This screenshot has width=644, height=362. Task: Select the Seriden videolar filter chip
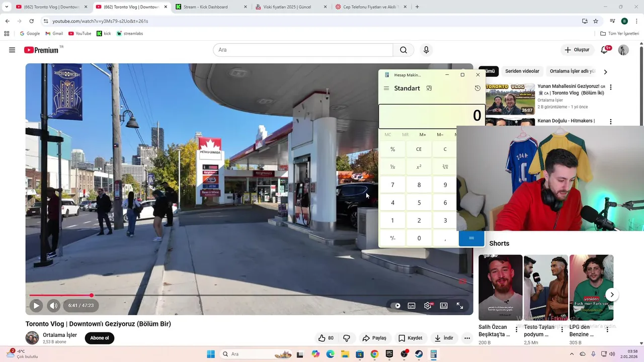click(522, 71)
